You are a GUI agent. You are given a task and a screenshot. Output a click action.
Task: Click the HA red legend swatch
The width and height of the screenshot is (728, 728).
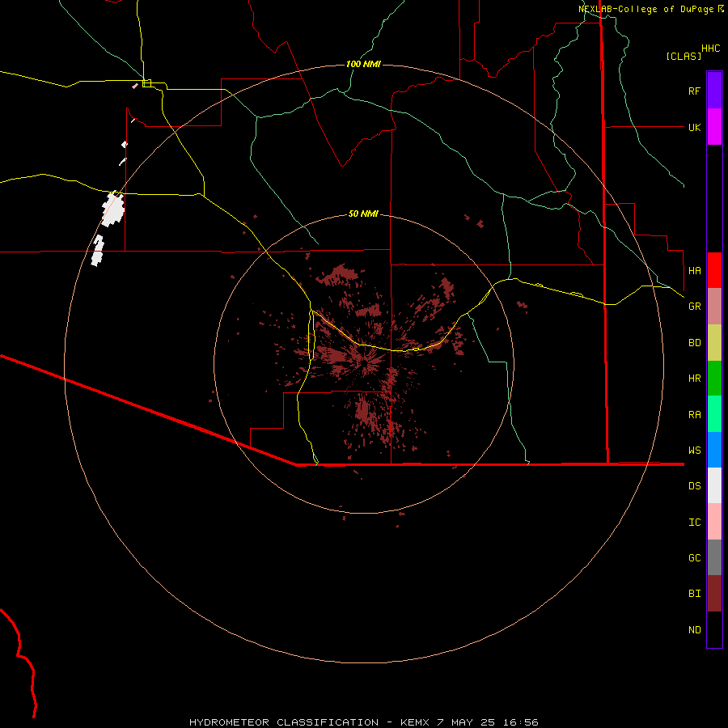(714, 270)
